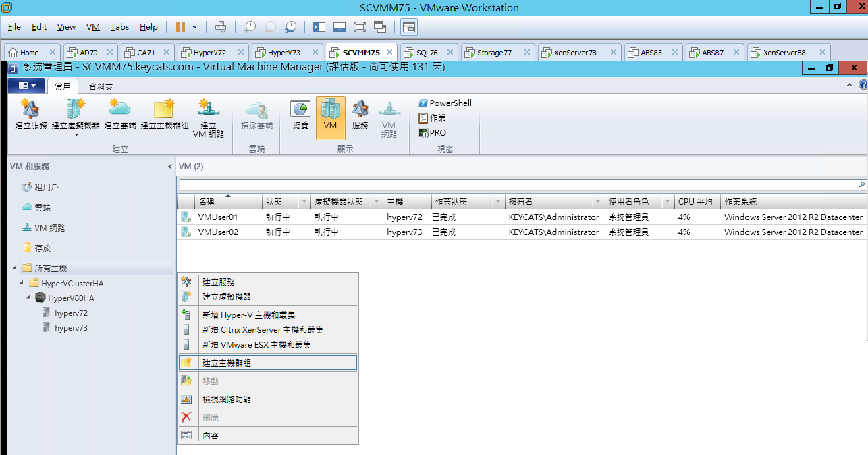
Task: Switch to the SQL76 VMware tab
Action: pos(427,52)
